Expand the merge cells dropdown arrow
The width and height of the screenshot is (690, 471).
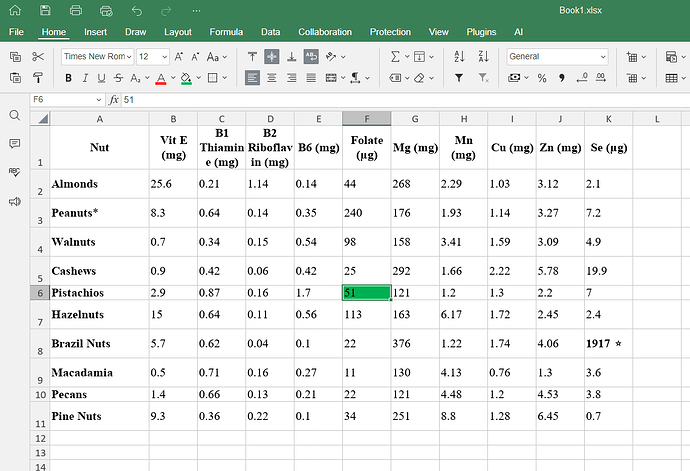343,78
